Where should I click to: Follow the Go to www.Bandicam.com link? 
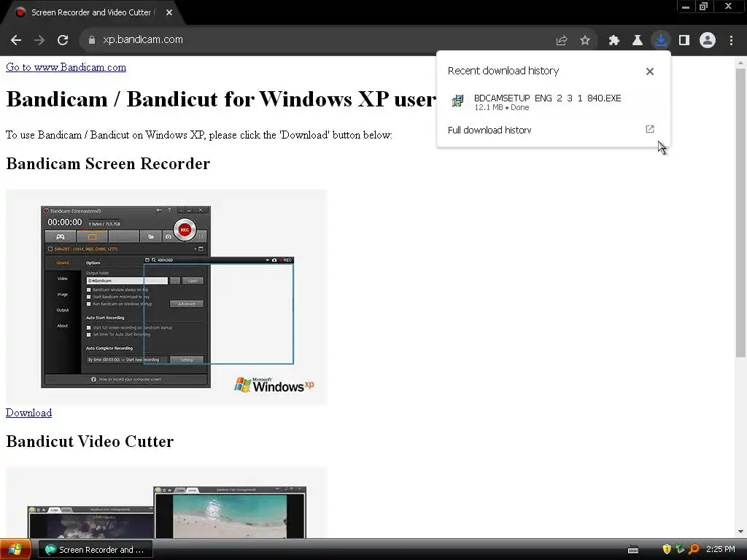click(x=66, y=67)
